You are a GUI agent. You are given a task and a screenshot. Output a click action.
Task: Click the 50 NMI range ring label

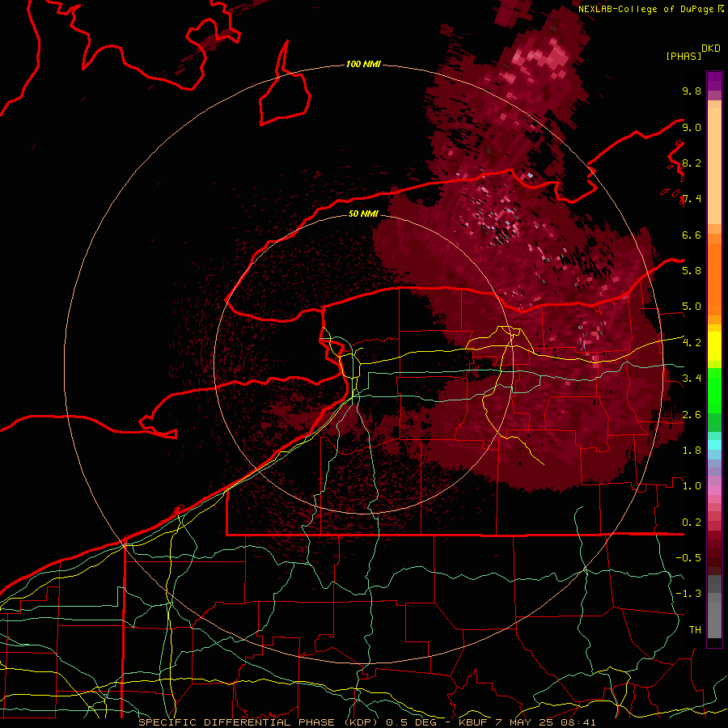coord(363,214)
